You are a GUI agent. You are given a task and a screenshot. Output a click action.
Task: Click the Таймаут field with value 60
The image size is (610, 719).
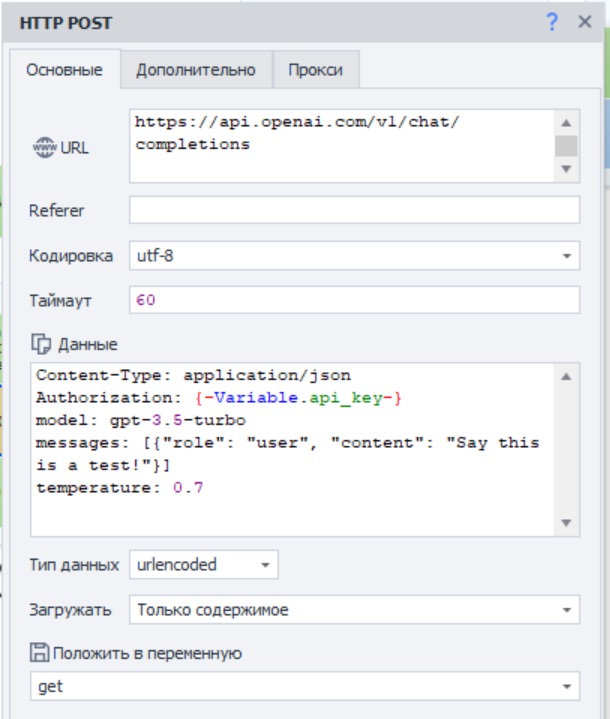click(354, 300)
